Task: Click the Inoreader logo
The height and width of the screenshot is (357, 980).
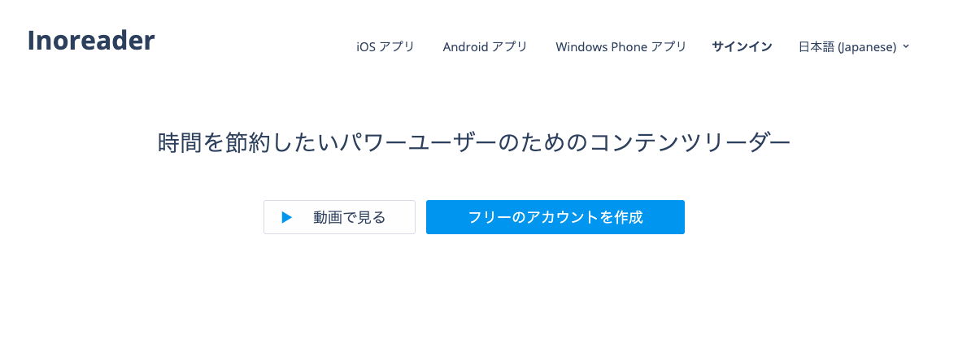Action: pos(91,40)
